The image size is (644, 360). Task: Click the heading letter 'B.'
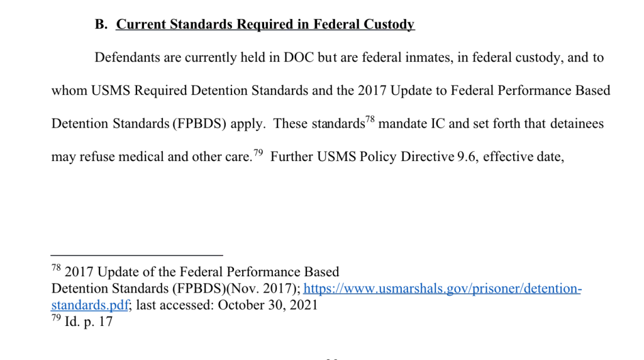click(x=101, y=25)
